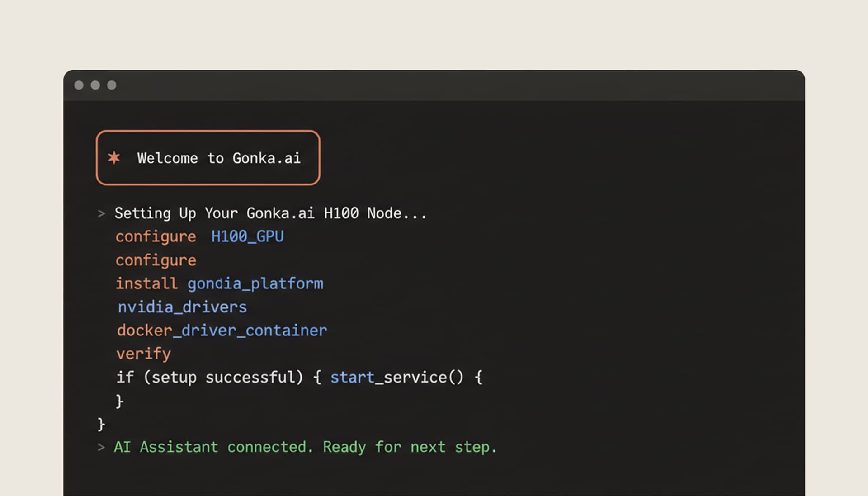The height and width of the screenshot is (496, 868).
Task: Select the 'docker_driver_container' text
Action: (x=222, y=331)
